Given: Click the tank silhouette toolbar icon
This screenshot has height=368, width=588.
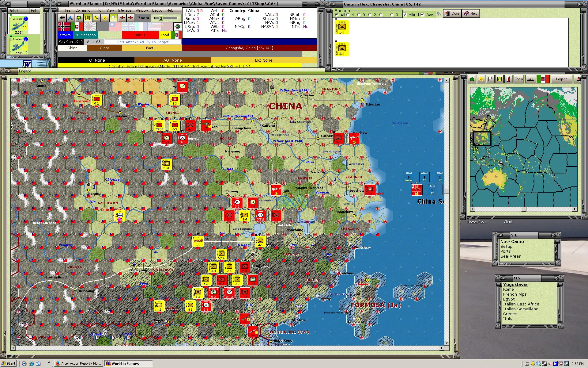Looking at the screenshot, I should (62, 18).
